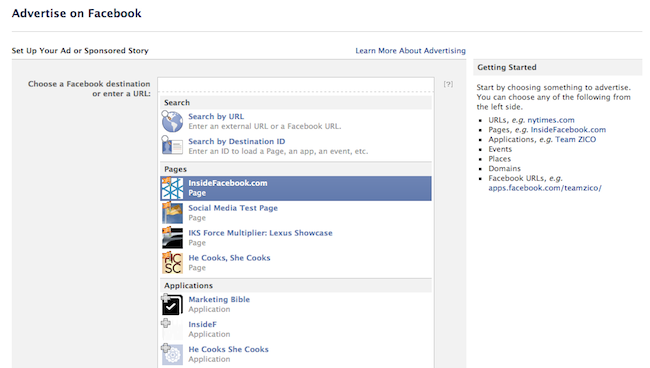This screenshot has height=368, width=650.
Task: Click the Social Media Test Page thumbnail icon
Action: tap(172, 213)
